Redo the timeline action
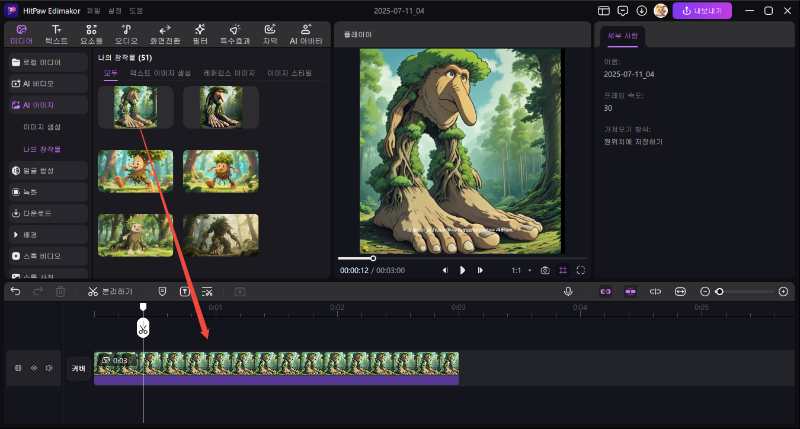Screen dimensions: 800x429 click(38, 291)
